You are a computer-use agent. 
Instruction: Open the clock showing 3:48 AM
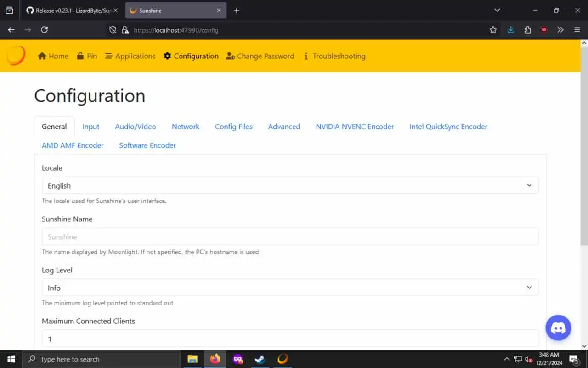[550, 359]
